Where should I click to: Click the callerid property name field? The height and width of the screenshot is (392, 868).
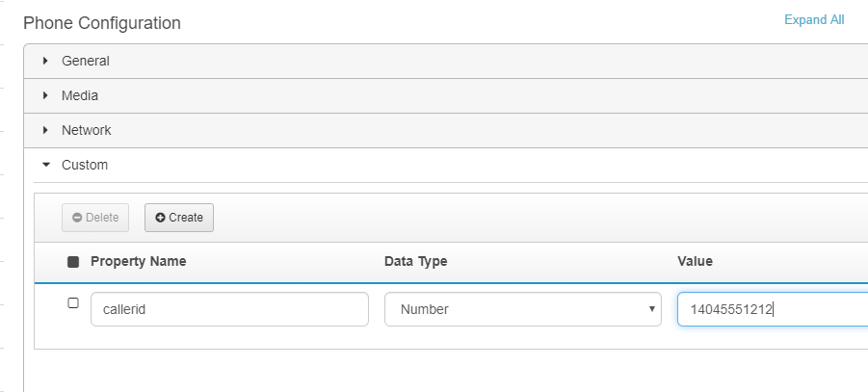229,309
